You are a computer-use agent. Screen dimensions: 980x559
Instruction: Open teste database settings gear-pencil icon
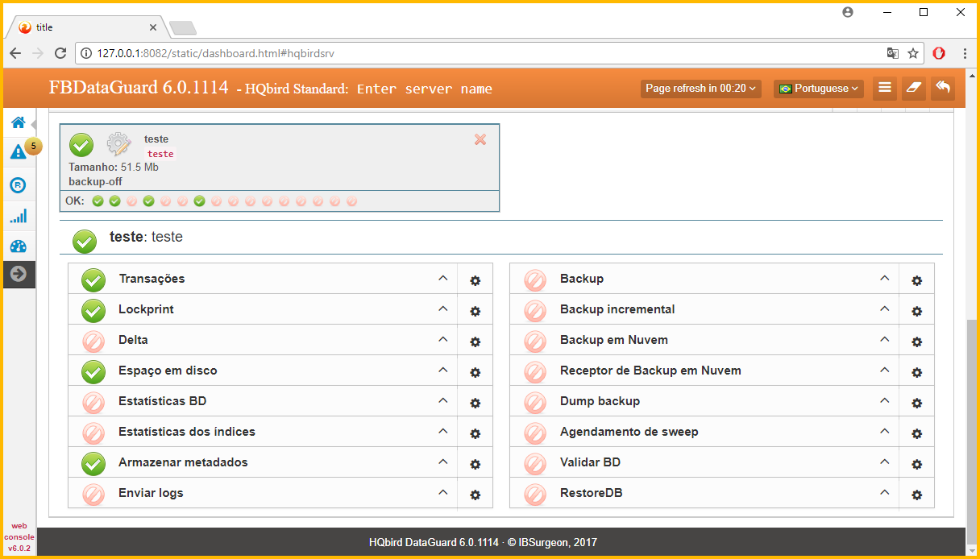[118, 144]
